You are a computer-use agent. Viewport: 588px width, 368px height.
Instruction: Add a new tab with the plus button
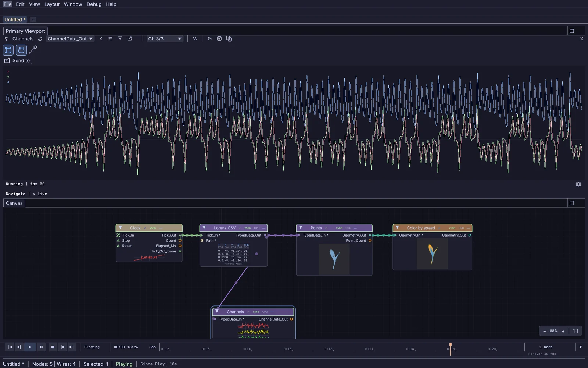tap(33, 20)
